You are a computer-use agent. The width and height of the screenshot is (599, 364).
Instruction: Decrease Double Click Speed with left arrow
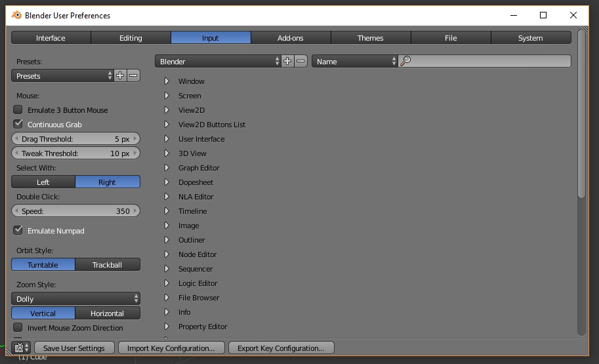[16, 211]
